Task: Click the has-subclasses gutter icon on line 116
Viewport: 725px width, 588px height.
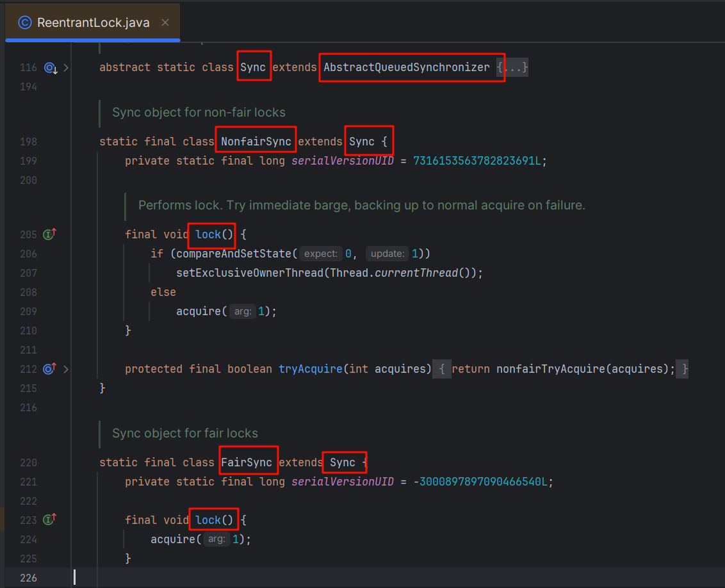Action: (50, 68)
